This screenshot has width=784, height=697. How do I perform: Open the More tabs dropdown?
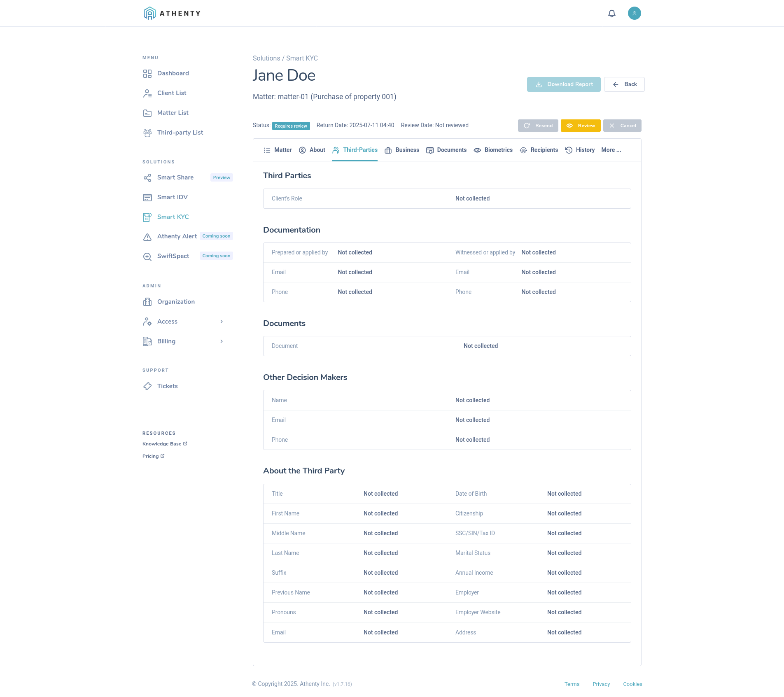(x=611, y=150)
